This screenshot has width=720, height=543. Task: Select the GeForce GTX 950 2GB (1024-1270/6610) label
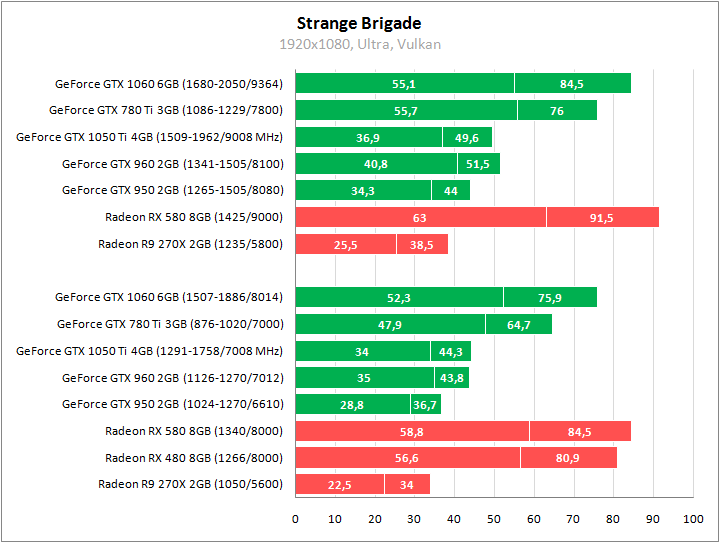coord(172,404)
